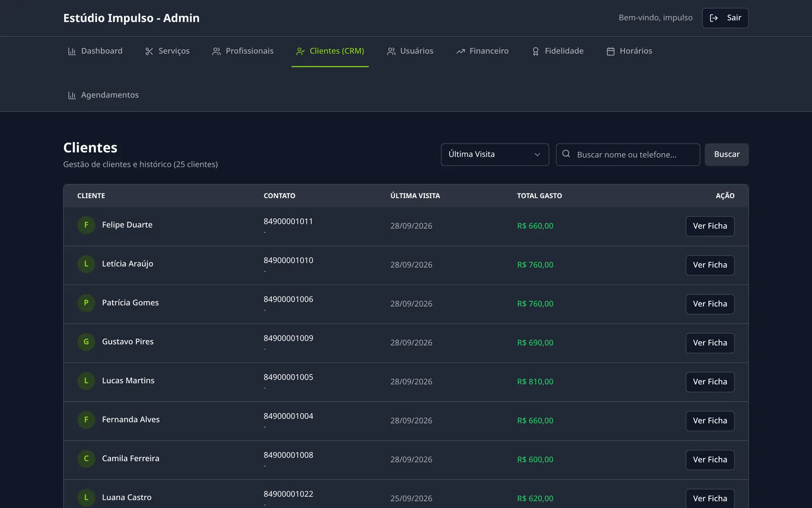The height and width of the screenshot is (508, 812).
Task: Click the logout arrow icon beside Sair
Action: 714,18
